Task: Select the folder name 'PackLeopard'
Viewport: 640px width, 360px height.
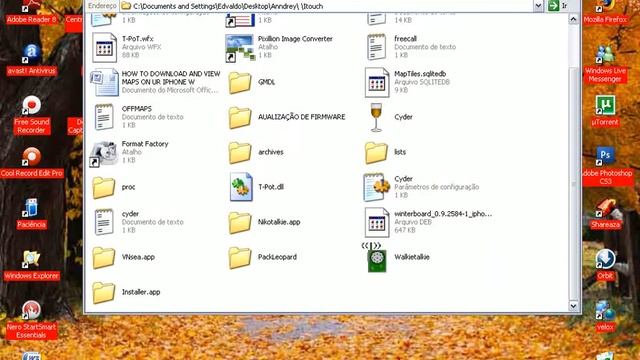Action: pos(277,257)
